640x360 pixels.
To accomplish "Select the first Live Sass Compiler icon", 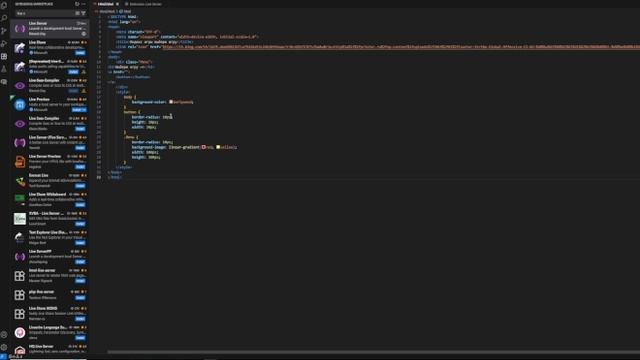I will (x=20, y=86).
